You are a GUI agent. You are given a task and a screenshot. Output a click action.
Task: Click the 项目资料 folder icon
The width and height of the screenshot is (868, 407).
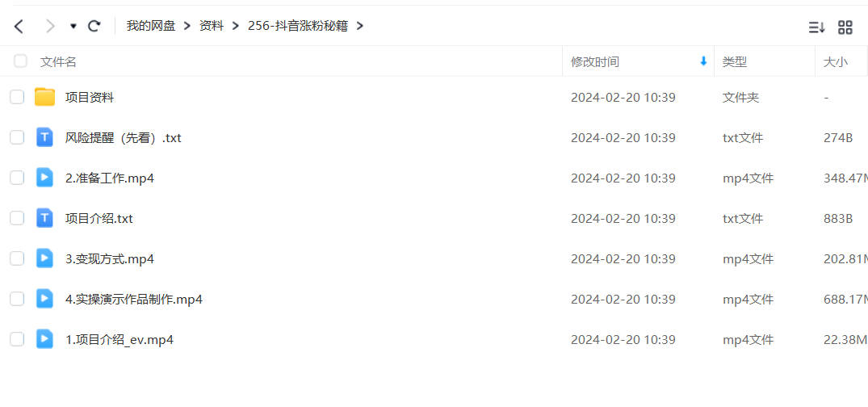pyautogui.click(x=44, y=98)
